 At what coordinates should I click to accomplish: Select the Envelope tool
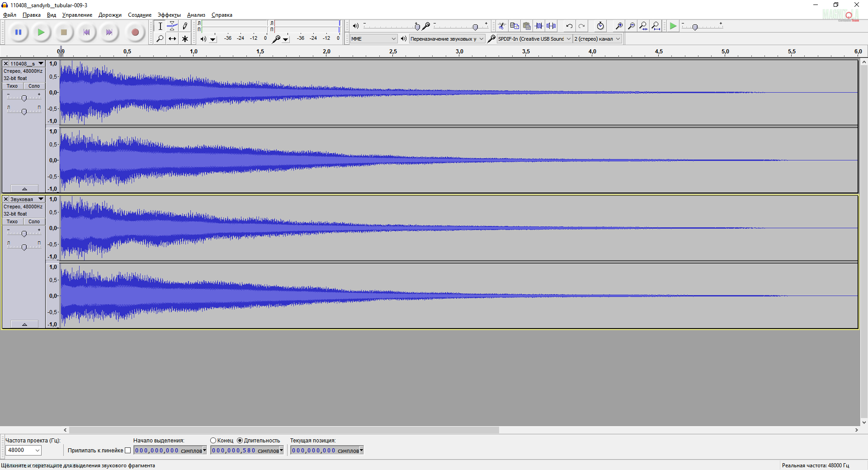point(172,26)
